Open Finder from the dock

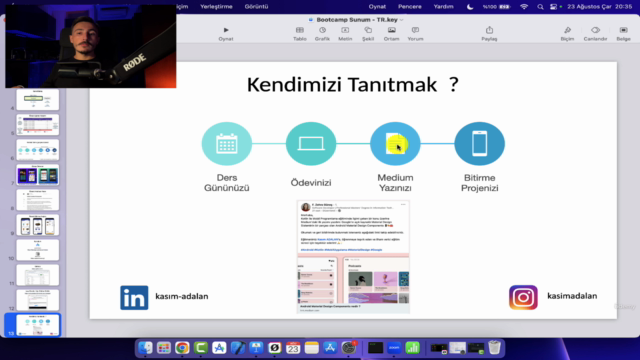click(x=145, y=348)
